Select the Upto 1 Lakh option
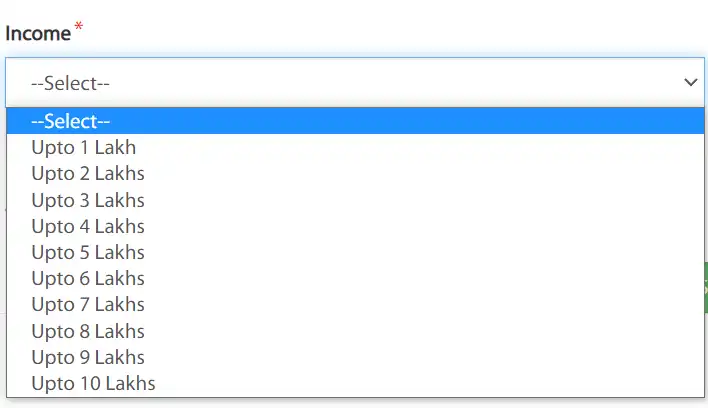This screenshot has width=708, height=408. click(x=83, y=147)
